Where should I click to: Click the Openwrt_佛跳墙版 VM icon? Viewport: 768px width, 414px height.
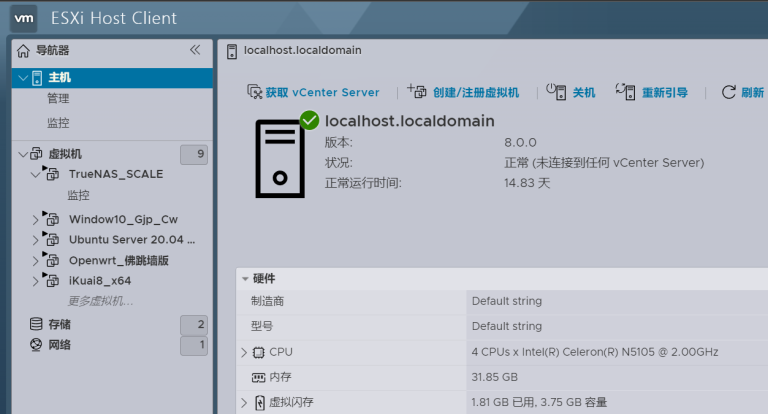coord(51,259)
